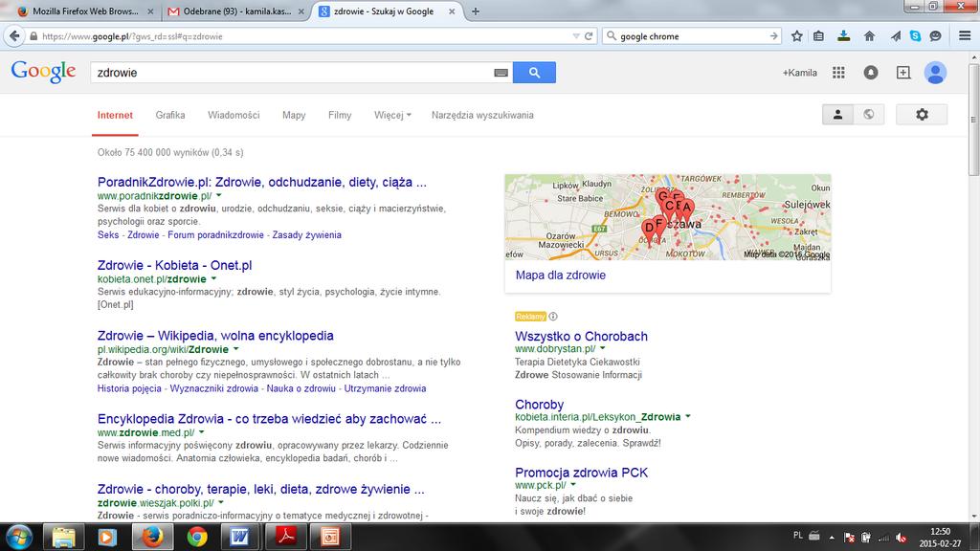Screen dimensions: 980x551
Task: Open the Firefox hamburger menu
Action: [x=965, y=36]
